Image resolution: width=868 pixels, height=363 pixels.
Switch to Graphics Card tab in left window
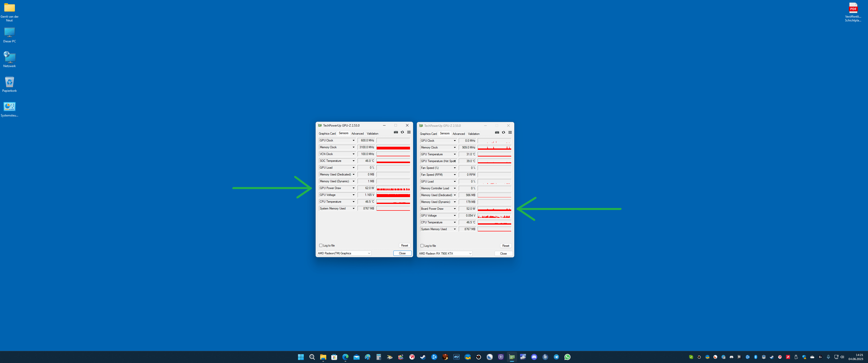(x=327, y=134)
